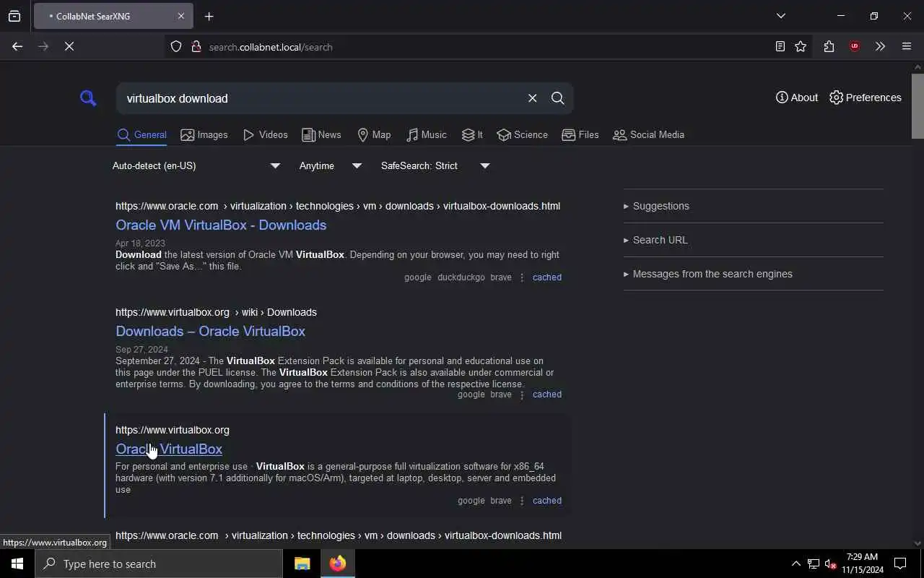The image size is (924, 578).
Task: Open the notification center icon
Action: pyautogui.click(x=901, y=564)
